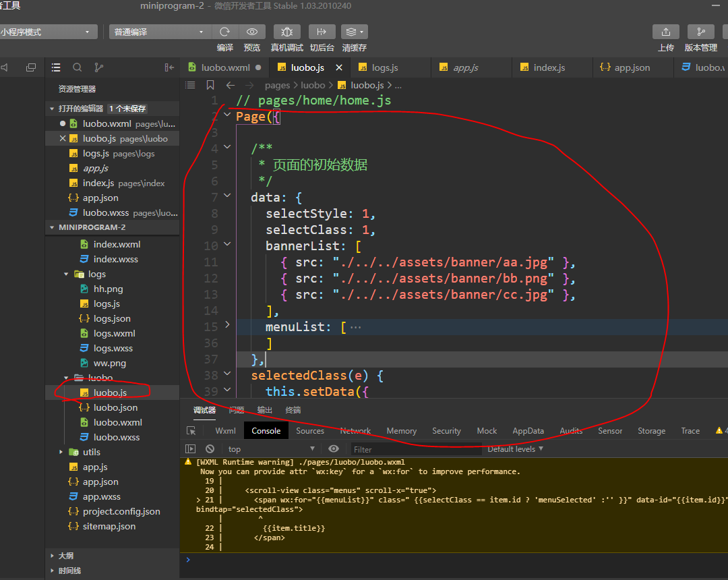
Task: Open the AppData devtools tab
Action: tap(528, 431)
